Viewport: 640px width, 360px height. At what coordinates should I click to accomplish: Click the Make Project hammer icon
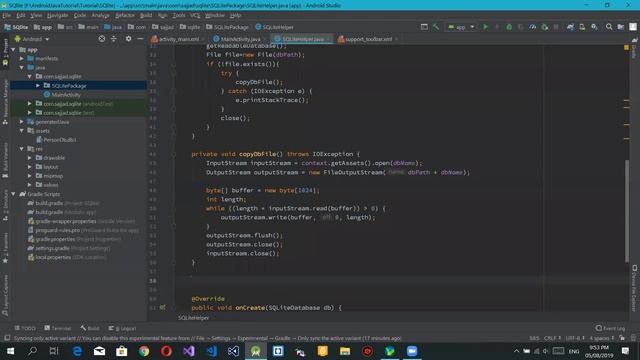click(436, 27)
